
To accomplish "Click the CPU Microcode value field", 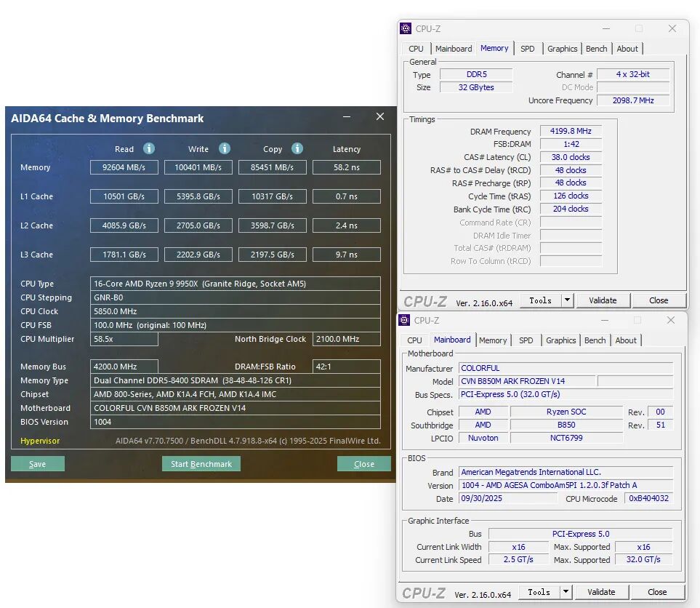I will point(649,498).
